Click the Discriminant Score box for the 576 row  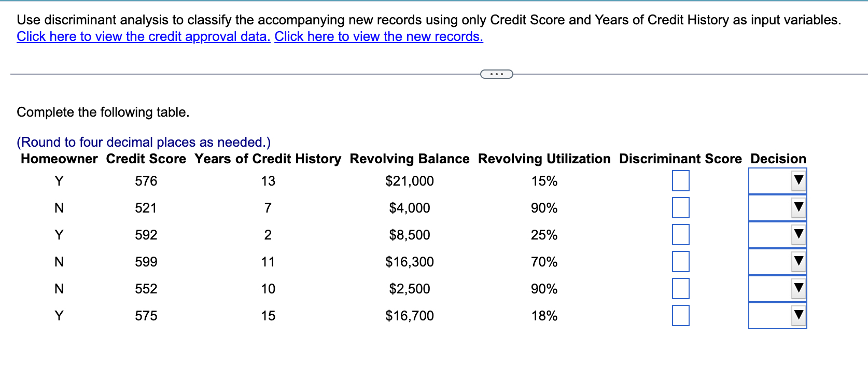pyautogui.click(x=680, y=181)
